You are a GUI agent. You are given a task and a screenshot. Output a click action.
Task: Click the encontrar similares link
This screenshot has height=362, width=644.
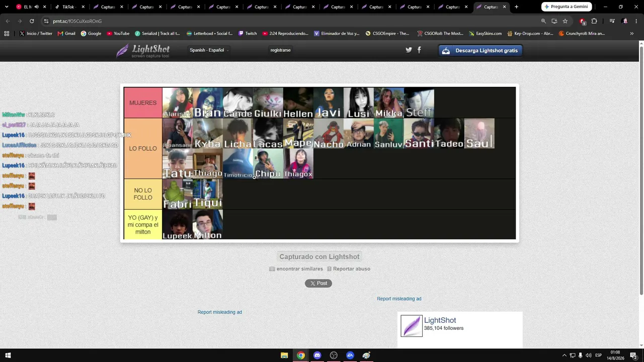pos(296,269)
